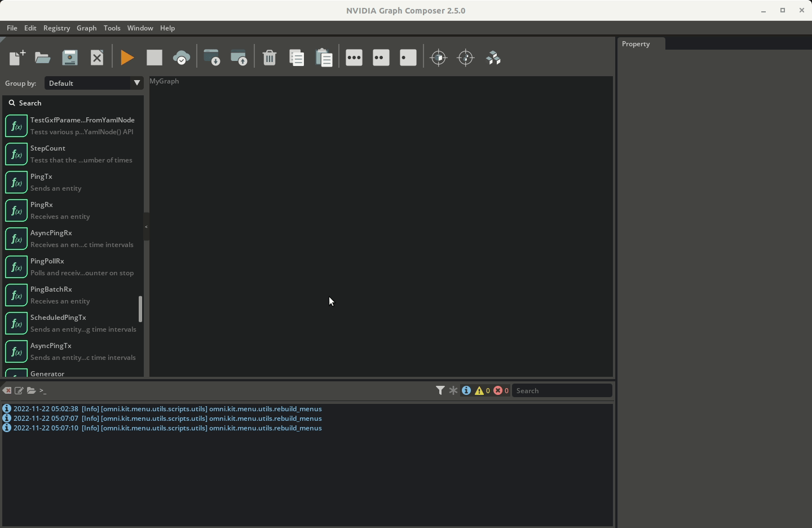
Task: Create a new graph with the New icon
Action: point(17,58)
